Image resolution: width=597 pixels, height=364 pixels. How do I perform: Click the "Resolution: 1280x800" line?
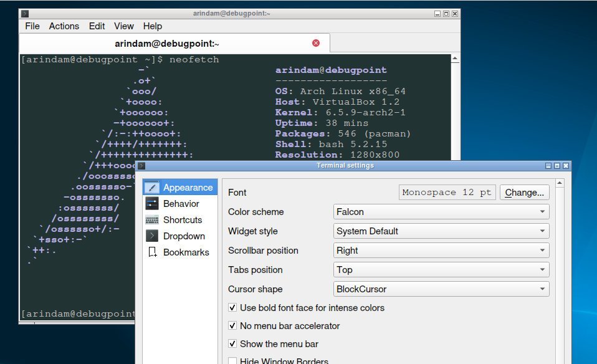337,155
